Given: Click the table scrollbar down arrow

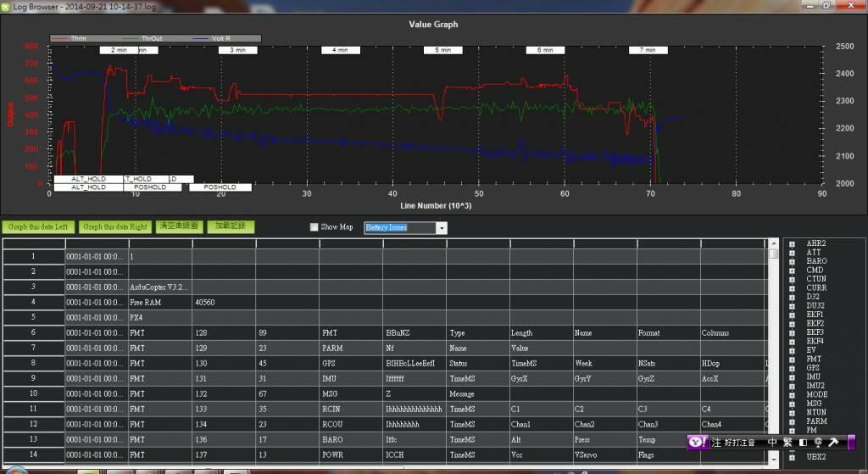Looking at the screenshot, I should coord(773,459).
